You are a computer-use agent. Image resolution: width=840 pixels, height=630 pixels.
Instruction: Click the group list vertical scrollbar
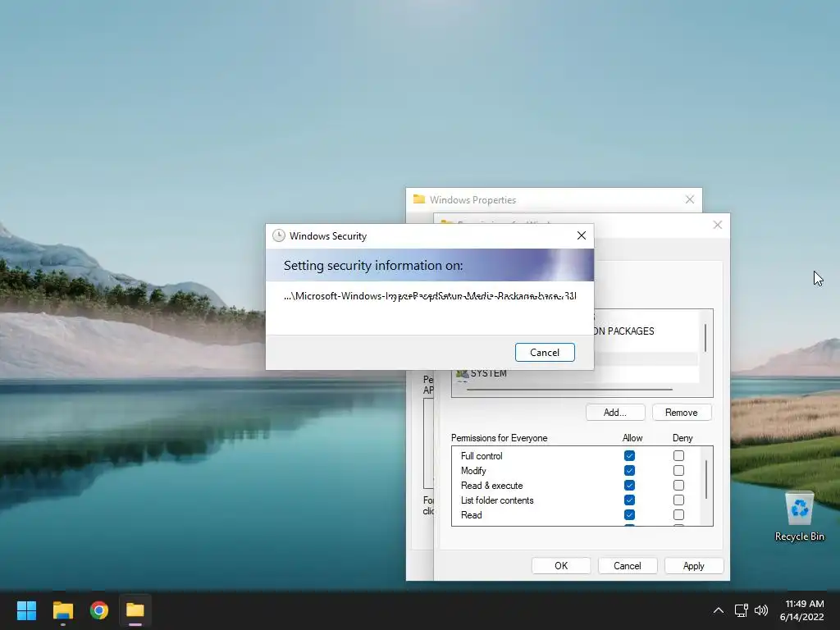(705, 338)
